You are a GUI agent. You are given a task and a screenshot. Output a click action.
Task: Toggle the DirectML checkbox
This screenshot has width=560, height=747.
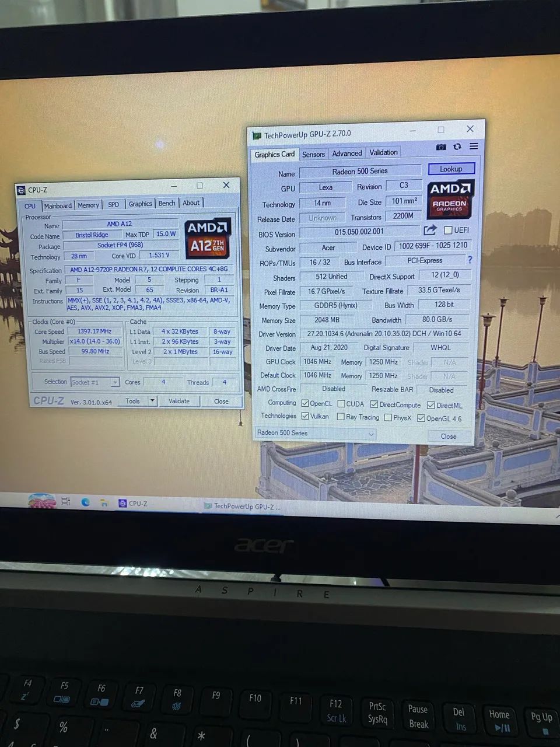pos(430,405)
